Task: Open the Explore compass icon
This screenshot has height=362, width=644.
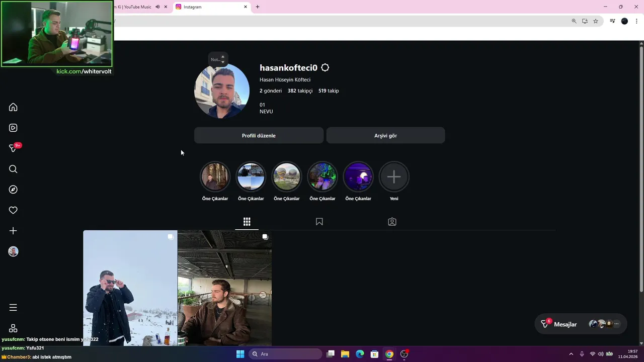Action: pos(13,190)
